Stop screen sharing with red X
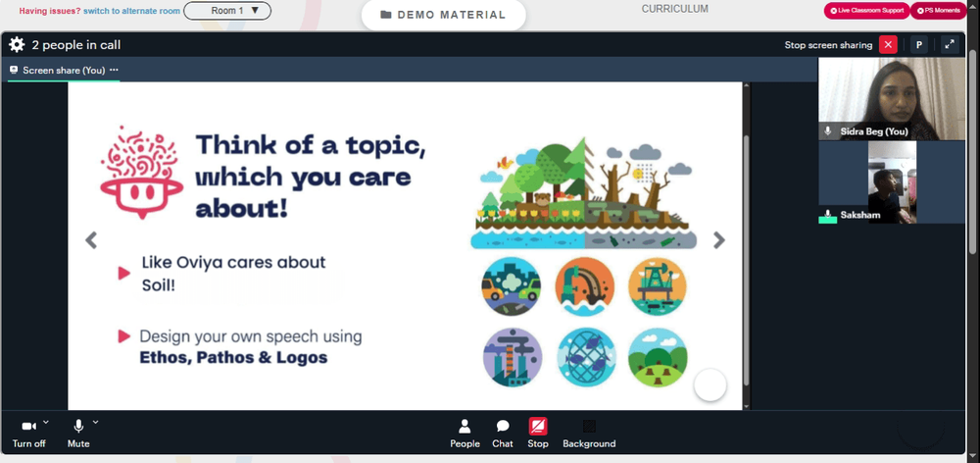 (x=888, y=44)
